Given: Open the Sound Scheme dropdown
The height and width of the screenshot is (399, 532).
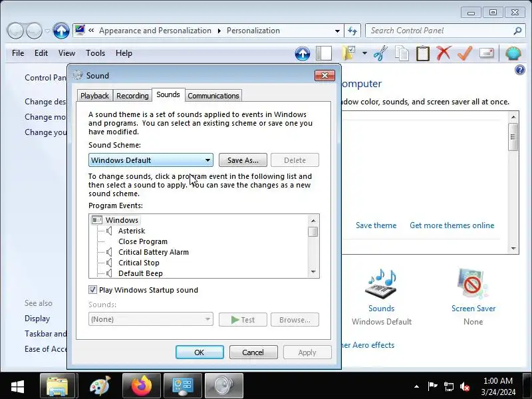Looking at the screenshot, I should [x=151, y=160].
